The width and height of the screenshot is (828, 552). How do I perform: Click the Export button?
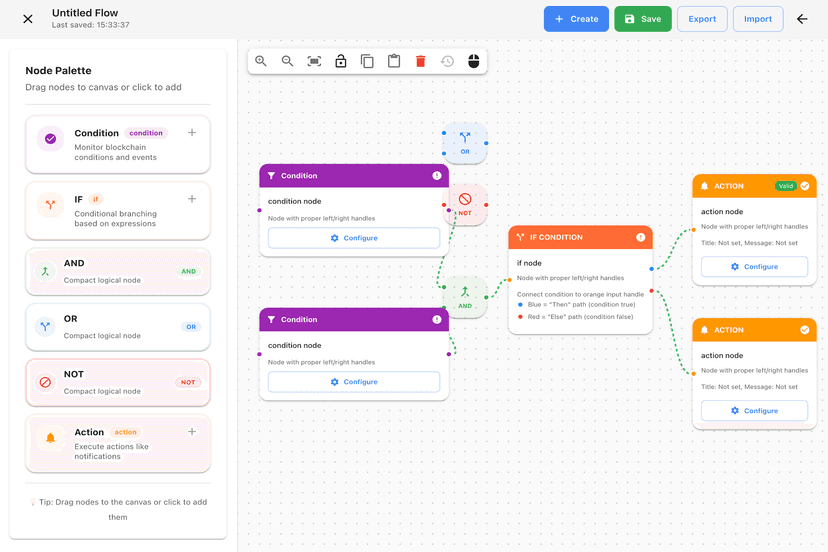coord(702,19)
